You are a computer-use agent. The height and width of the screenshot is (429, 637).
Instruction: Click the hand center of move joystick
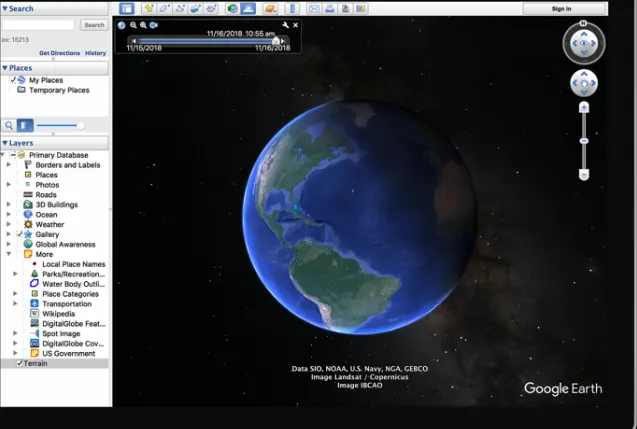[584, 83]
